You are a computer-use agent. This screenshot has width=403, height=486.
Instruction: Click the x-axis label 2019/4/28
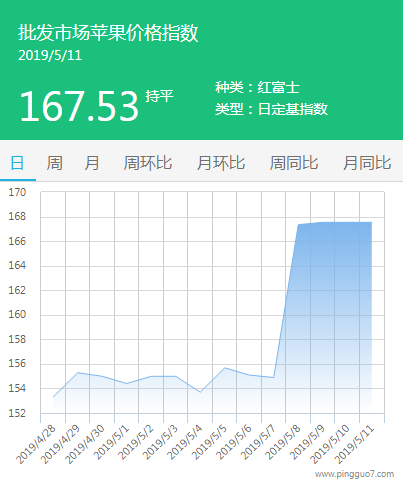(x=36, y=445)
